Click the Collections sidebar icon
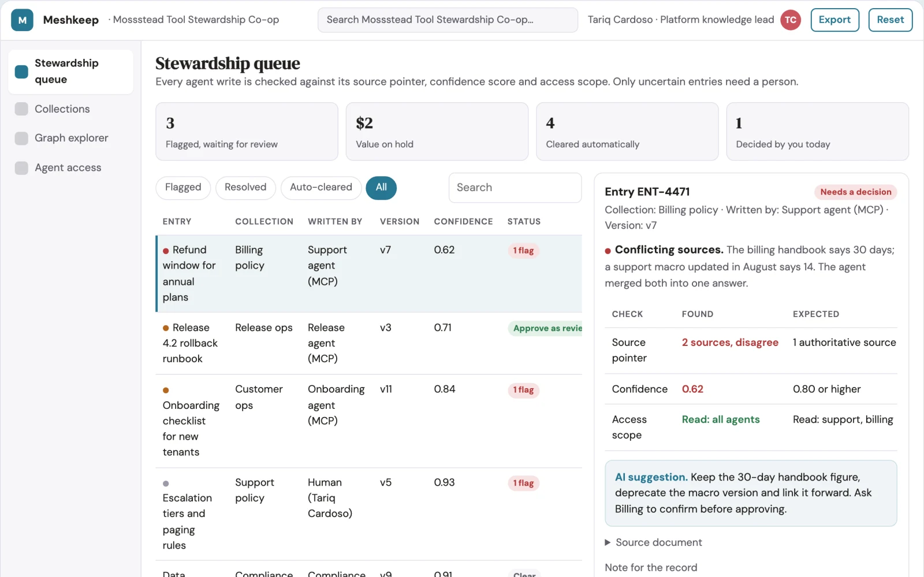This screenshot has height=577, width=924. 21,109
